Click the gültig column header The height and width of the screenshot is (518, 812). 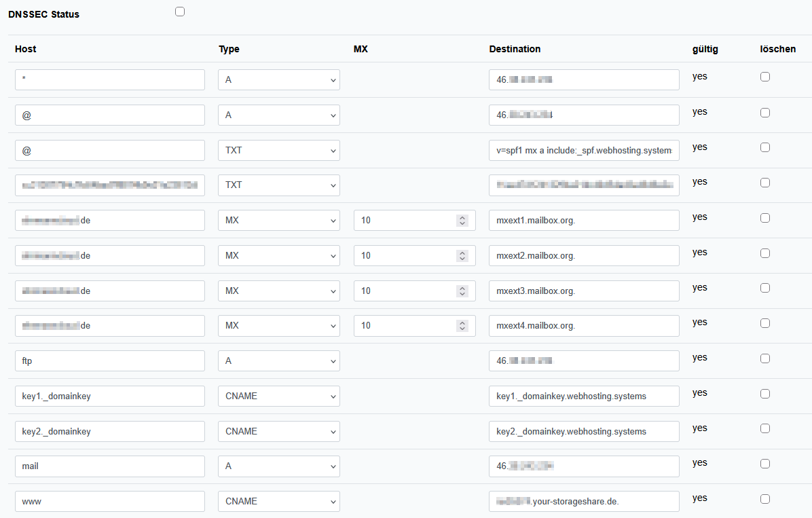pos(705,49)
